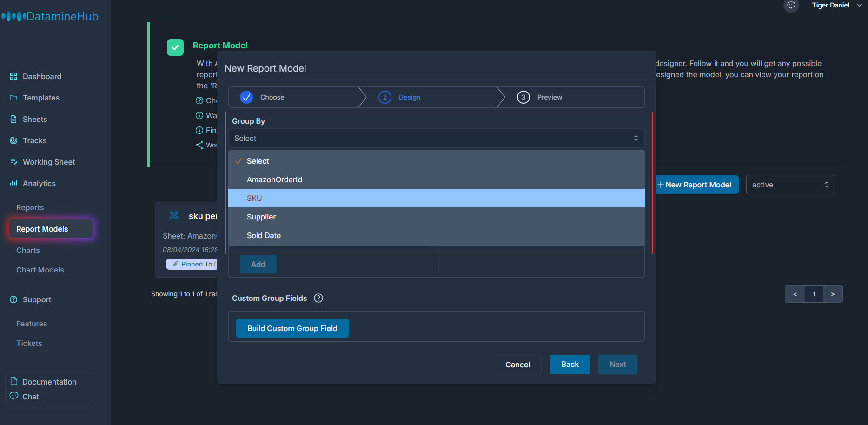Open Dashboard from the sidebar
This screenshot has height=425, width=868.
42,76
